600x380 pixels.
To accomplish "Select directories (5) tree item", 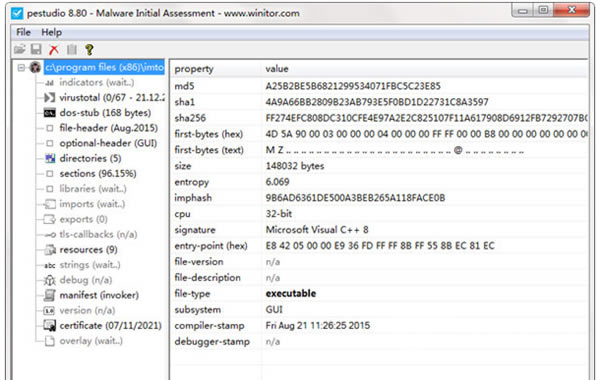I will pos(90,158).
